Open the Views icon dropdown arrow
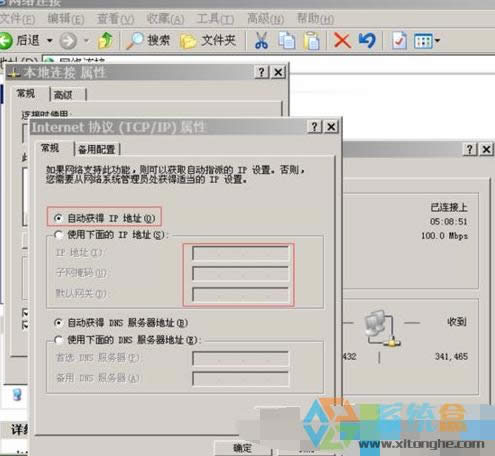Screen dimensions: 495x456 coord(437,41)
